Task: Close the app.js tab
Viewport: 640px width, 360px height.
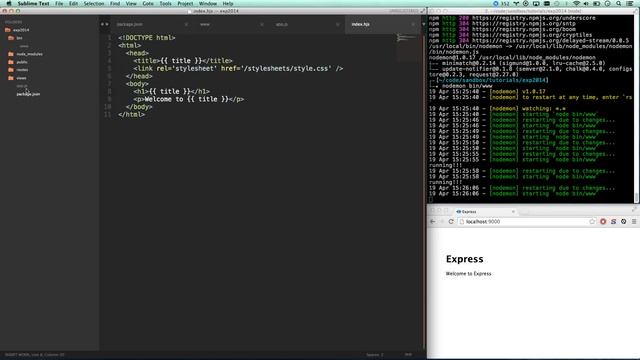Action: click(x=338, y=24)
